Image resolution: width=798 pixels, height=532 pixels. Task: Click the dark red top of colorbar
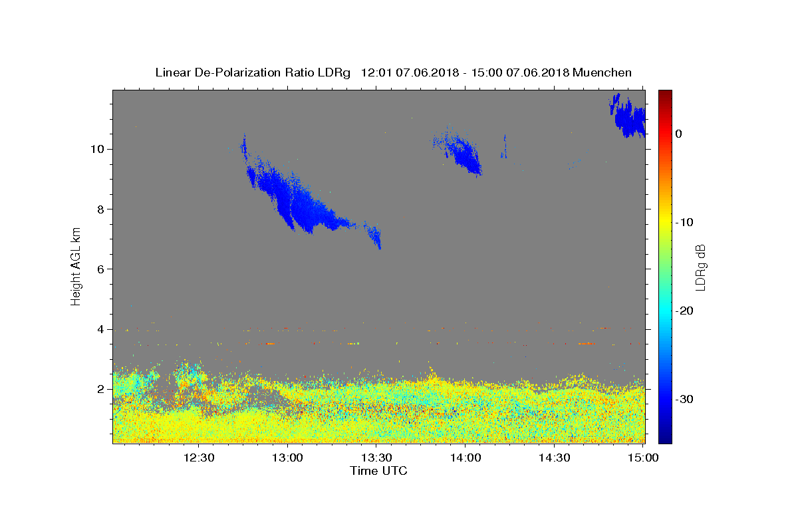[x=665, y=94]
